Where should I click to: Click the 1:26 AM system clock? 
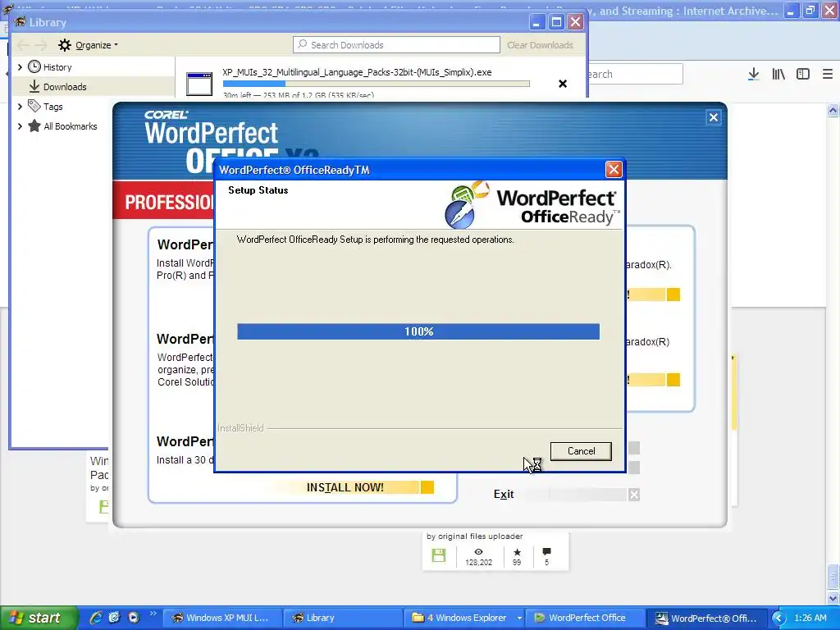[x=810, y=618]
